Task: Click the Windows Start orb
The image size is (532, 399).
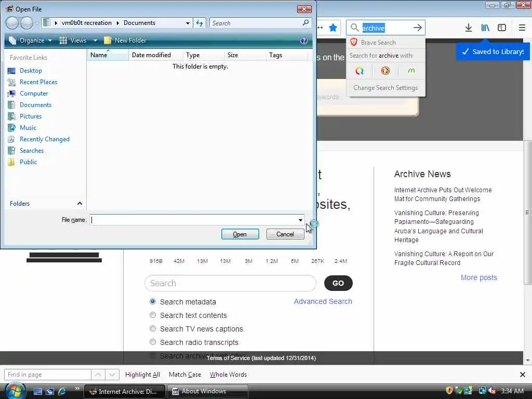Action: (15, 391)
